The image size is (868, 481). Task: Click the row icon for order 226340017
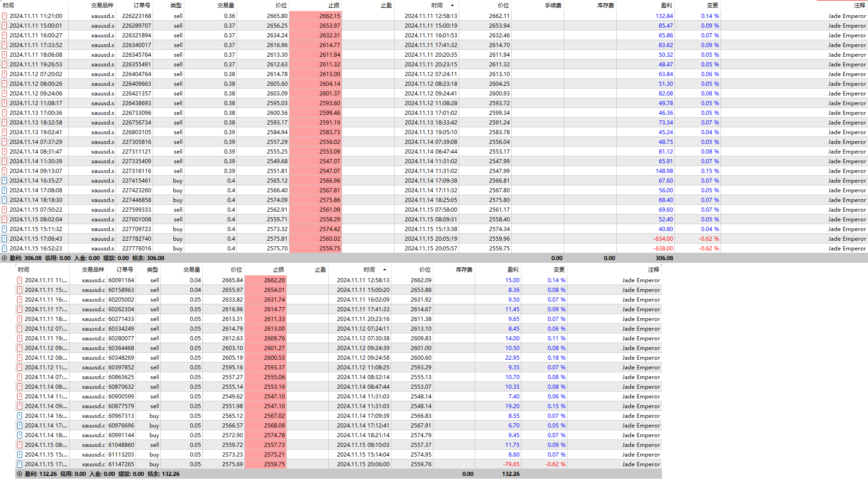point(5,45)
